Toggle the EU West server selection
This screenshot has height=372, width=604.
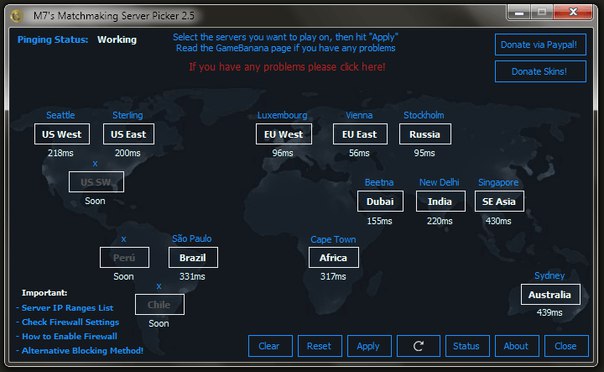[284, 134]
